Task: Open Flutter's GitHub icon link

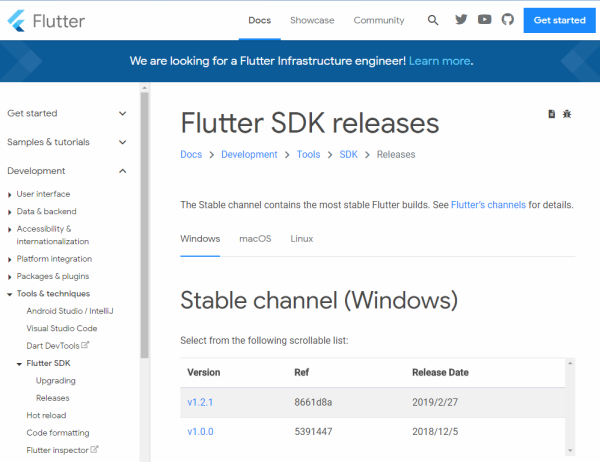Action: [508, 19]
